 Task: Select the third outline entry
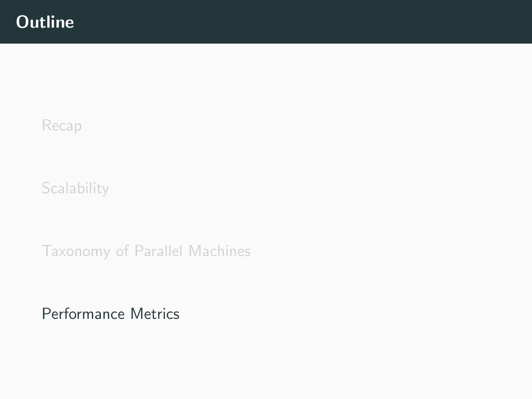tap(146, 251)
